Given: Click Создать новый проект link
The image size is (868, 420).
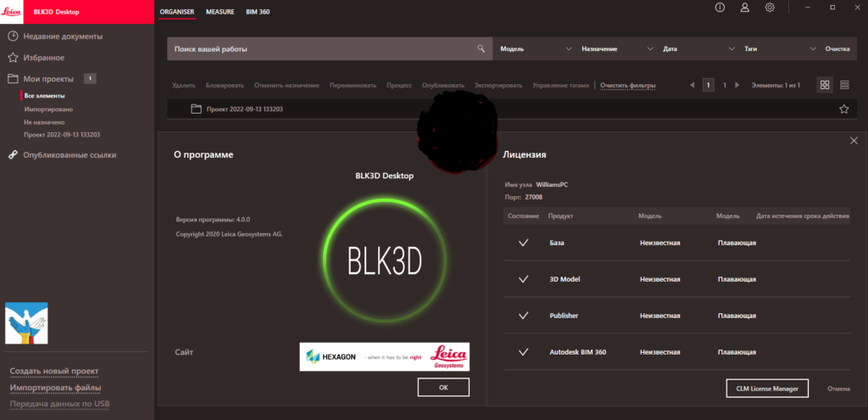Looking at the screenshot, I should pyautogui.click(x=54, y=371).
